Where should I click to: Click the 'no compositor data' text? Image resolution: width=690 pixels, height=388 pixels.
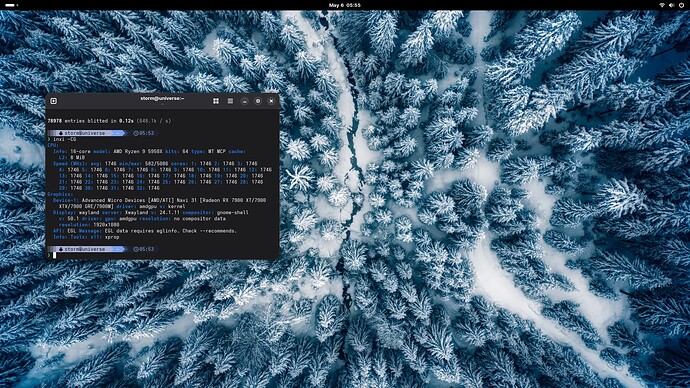point(200,219)
